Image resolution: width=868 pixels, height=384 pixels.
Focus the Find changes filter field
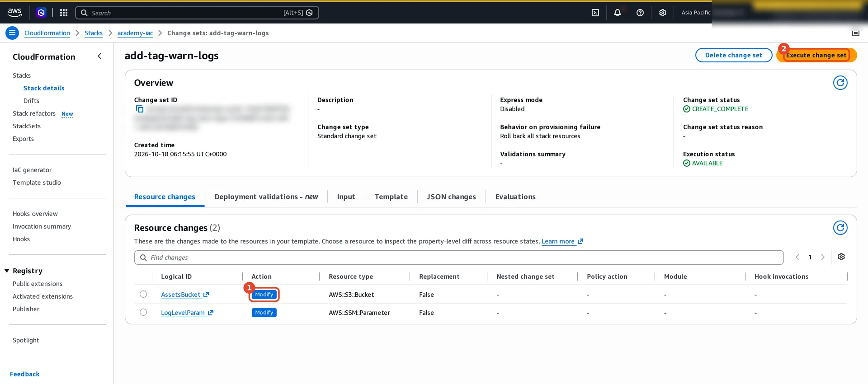[x=459, y=258]
